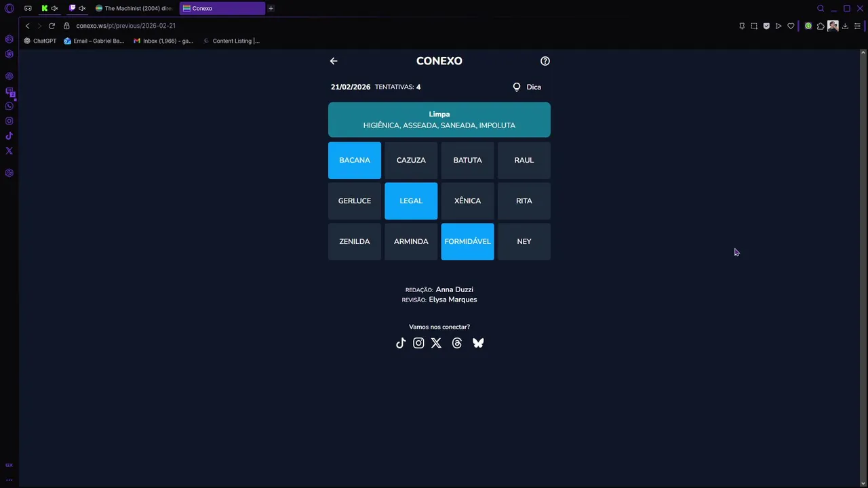Click the date text 21/02/2026
This screenshot has width=868, height=488.
[351, 87]
